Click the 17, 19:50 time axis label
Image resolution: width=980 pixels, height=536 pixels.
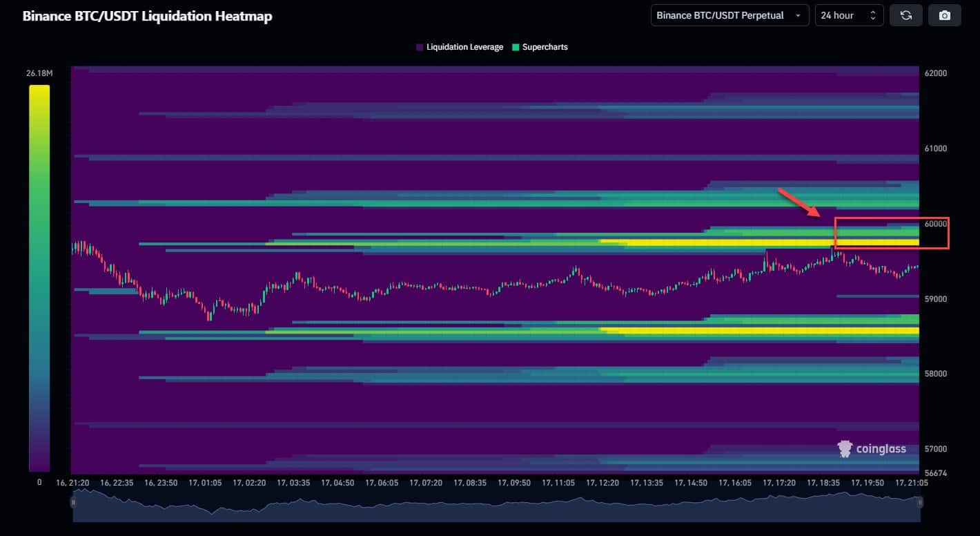868,483
